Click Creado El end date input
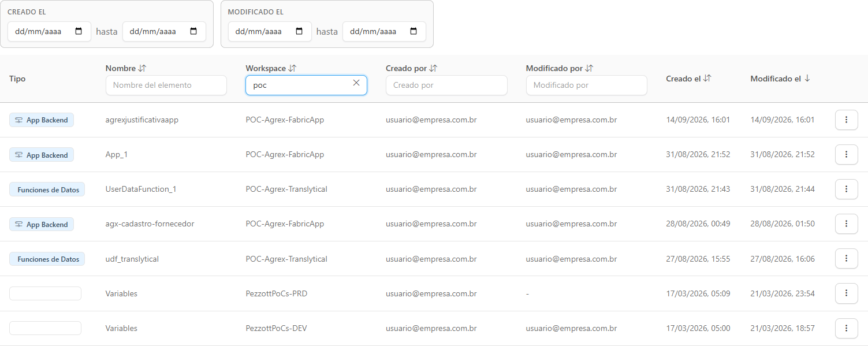This screenshot has width=868, height=346. tap(164, 32)
